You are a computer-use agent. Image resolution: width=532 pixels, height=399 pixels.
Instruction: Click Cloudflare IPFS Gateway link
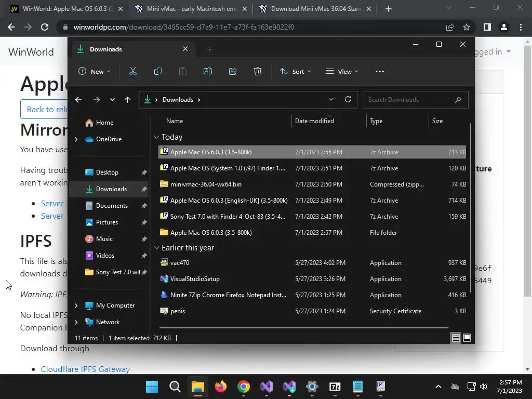point(85,369)
